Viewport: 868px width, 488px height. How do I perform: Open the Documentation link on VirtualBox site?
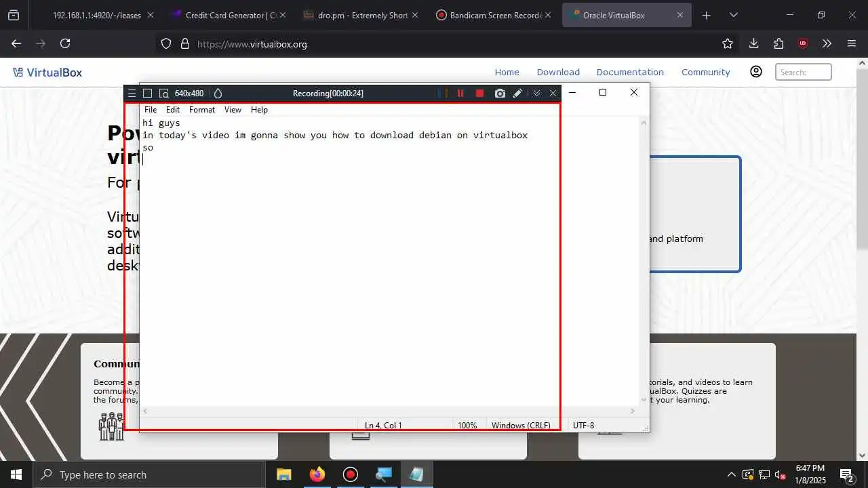point(630,72)
